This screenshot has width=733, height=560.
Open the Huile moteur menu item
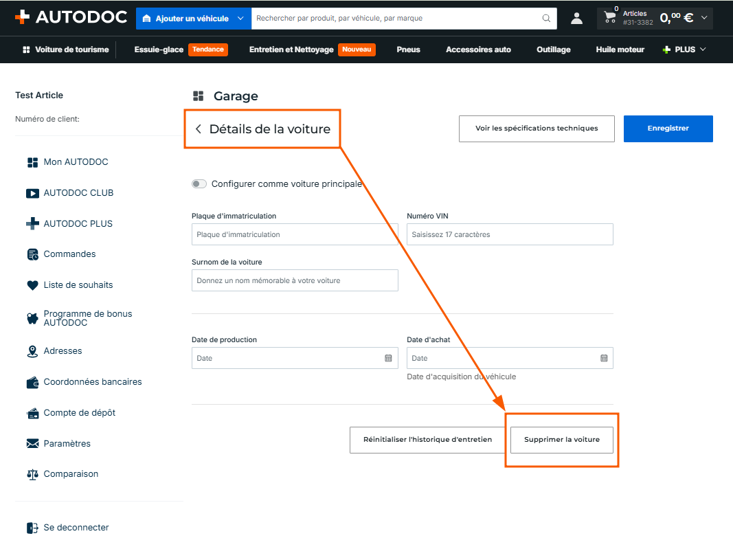620,49
